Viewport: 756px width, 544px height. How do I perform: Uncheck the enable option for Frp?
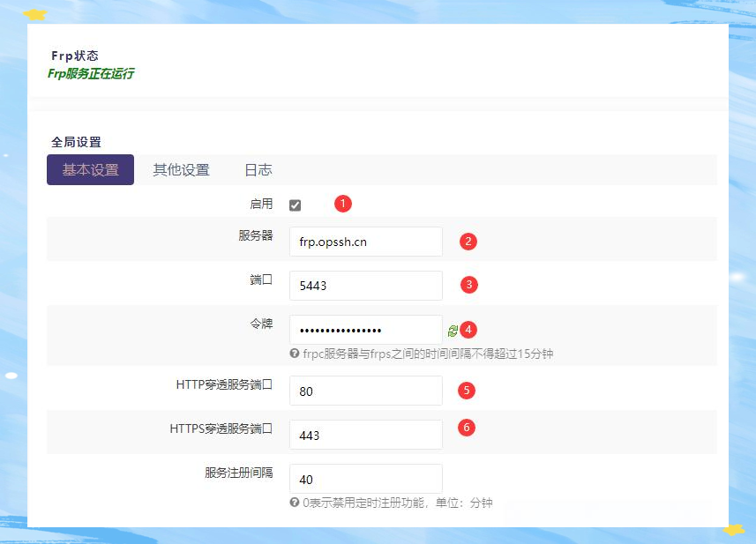[295, 204]
